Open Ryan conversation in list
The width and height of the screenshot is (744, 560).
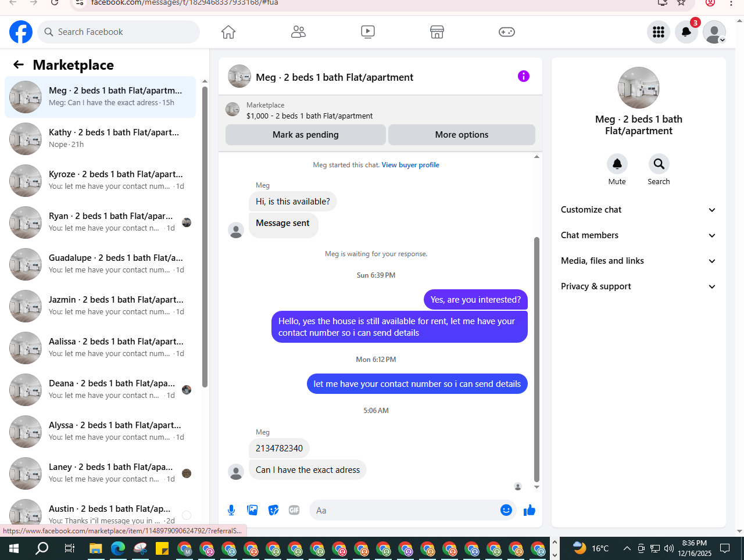pyautogui.click(x=100, y=222)
